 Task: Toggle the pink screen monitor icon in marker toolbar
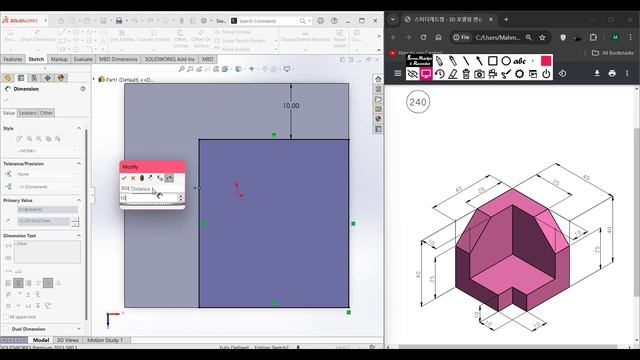[x=426, y=74]
